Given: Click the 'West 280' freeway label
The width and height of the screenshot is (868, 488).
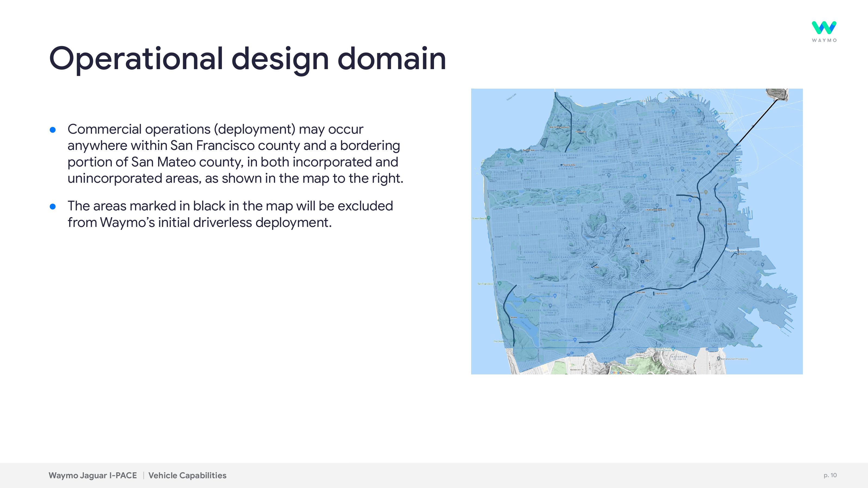Looking at the screenshot, I should (x=732, y=224).
